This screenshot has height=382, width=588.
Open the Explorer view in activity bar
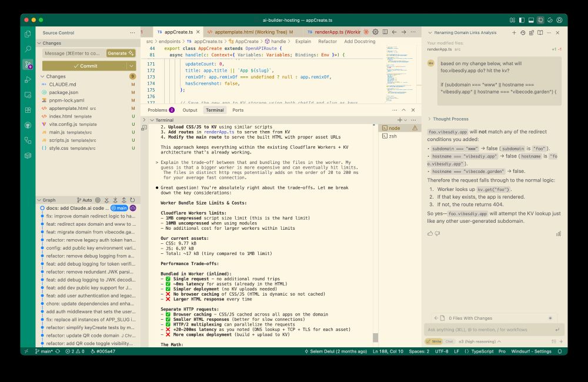pos(28,33)
